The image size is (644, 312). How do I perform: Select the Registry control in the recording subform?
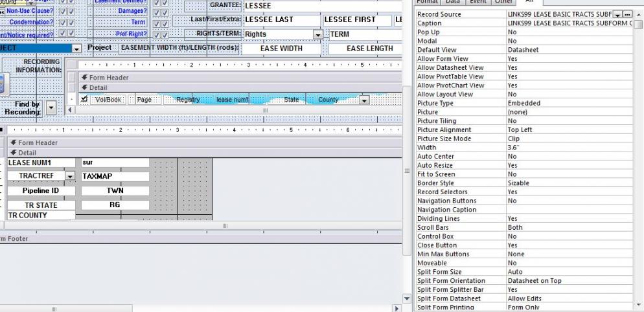(188, 99)
